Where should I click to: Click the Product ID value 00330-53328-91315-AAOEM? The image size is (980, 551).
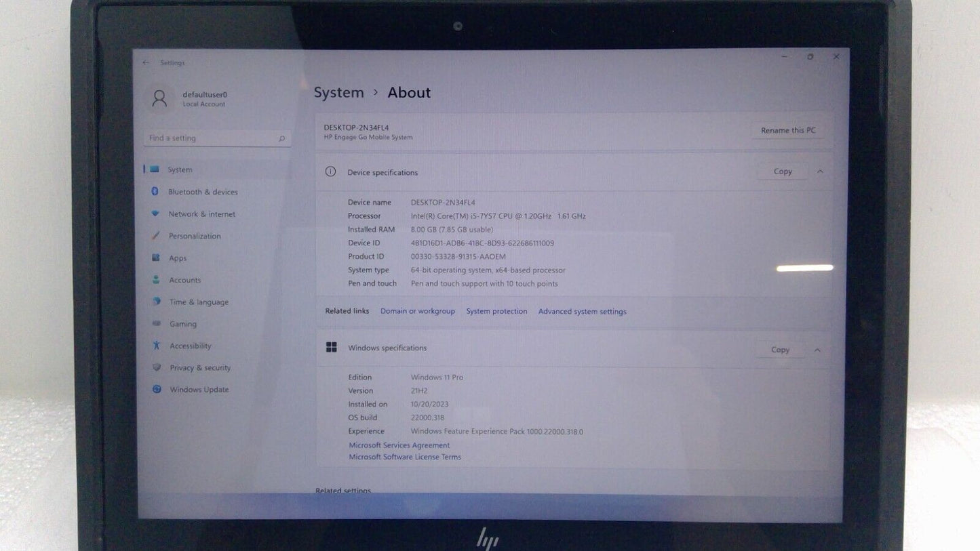458,257
